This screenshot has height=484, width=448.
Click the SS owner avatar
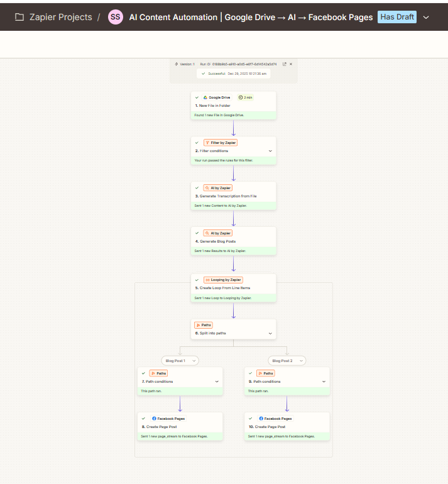(x=116, y=17)
